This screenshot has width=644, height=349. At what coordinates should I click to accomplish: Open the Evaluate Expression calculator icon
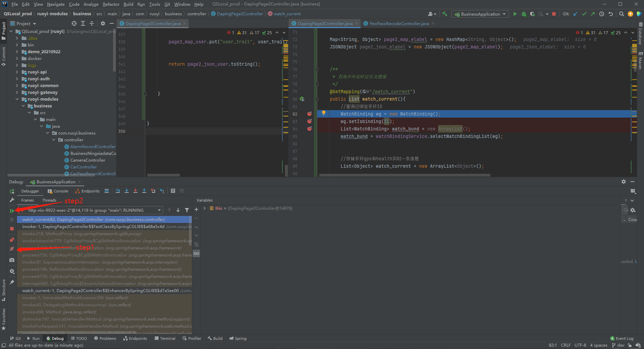point(173,191)
